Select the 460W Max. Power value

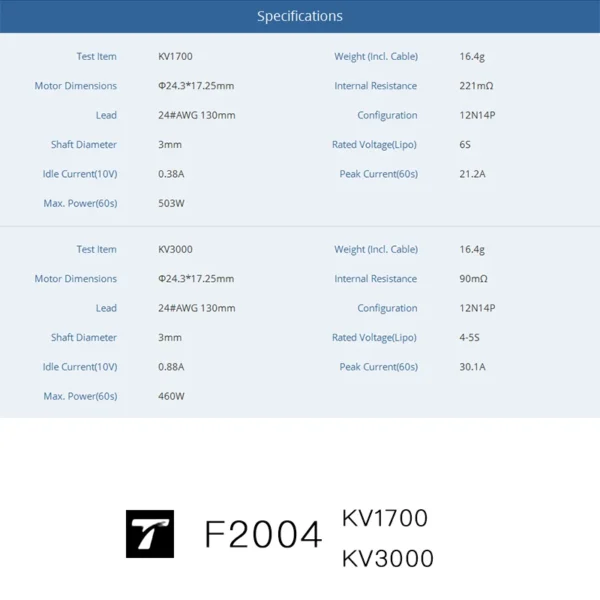[171, 396]
